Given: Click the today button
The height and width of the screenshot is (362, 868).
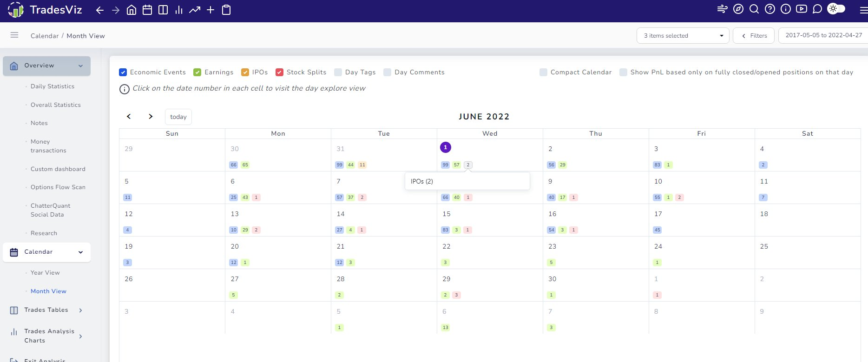Looking at the screenshot, I should (x=178, y=117).
